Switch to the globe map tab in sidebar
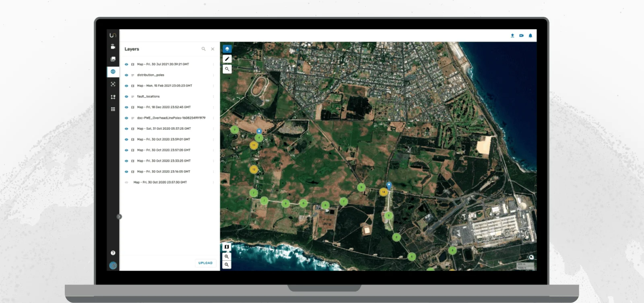Screen dimensions: 644x303 click(x=113, y=72)
